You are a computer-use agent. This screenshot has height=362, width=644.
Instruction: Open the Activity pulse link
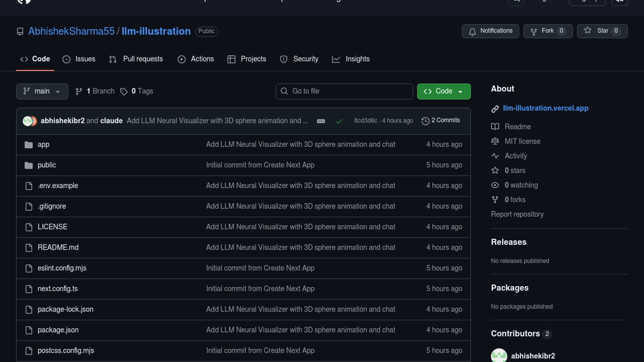(x=516, y=156)
